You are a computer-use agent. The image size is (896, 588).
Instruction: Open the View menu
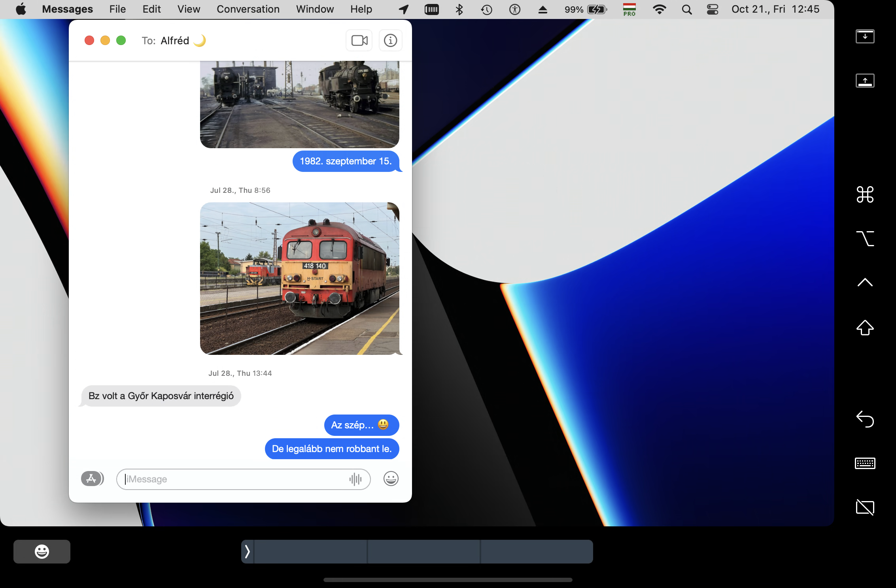click(189, 9)
